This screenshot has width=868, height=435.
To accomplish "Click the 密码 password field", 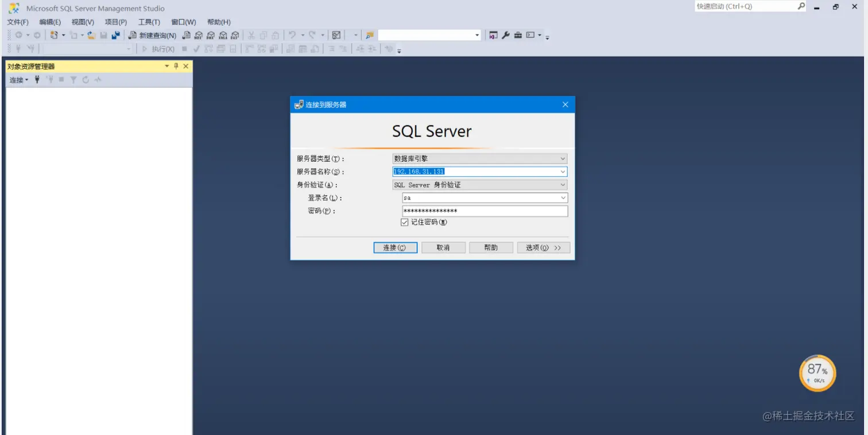I will (485, 211).
